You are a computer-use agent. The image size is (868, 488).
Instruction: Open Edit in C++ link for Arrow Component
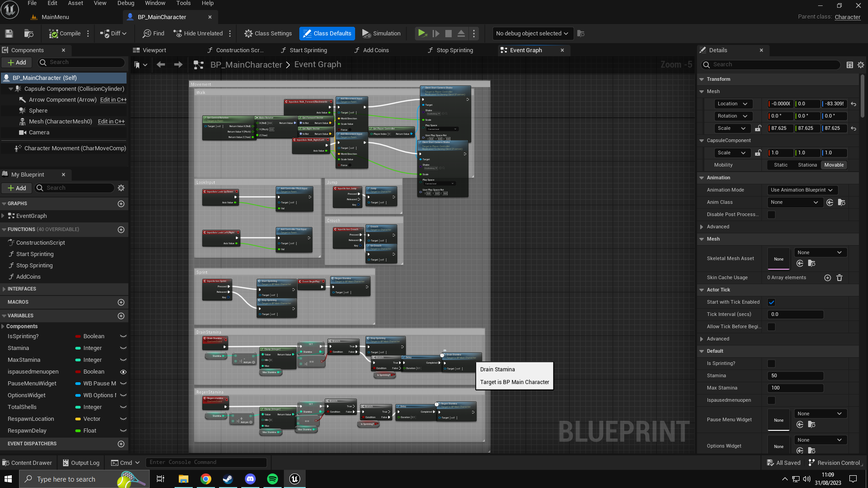tap(113, 100)
